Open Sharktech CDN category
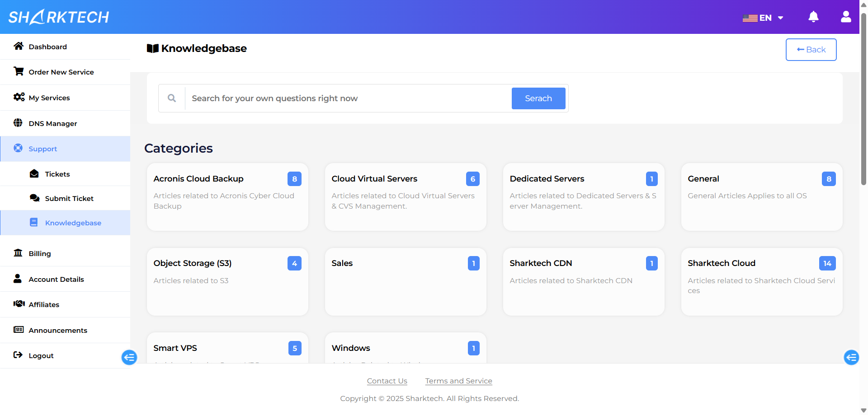 coord(584,282)
